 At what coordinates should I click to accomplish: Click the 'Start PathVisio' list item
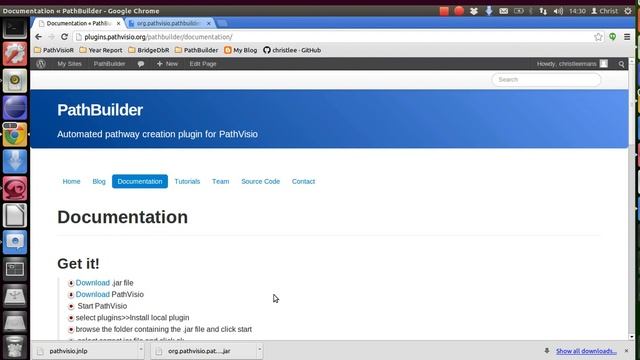[x=102, y=306]
